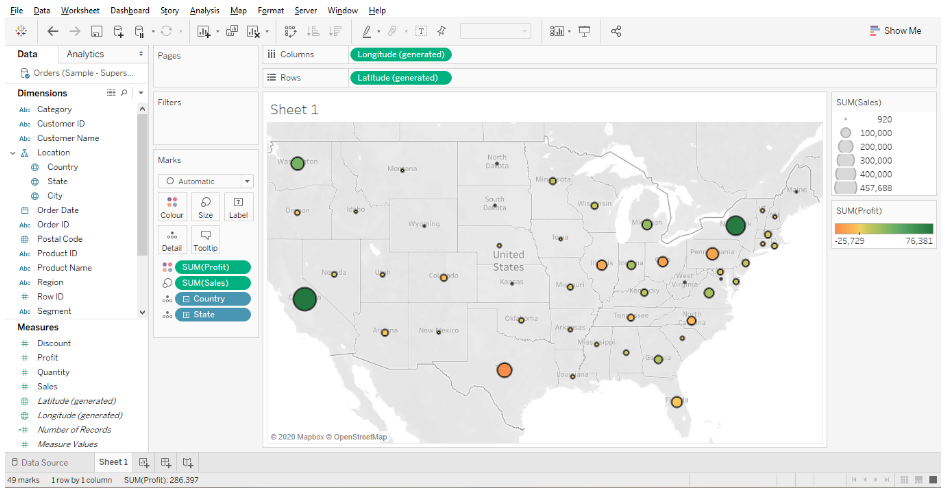Viewport: 946px width, 493px height.
Task: Click the New Worksheet tab icon
Action: coord(144,462)
